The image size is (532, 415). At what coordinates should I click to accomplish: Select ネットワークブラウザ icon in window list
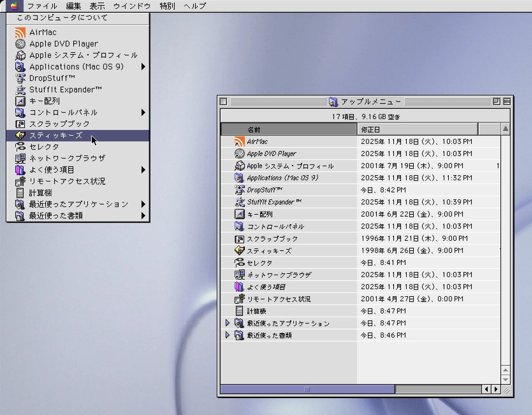[x=239, y=275]
